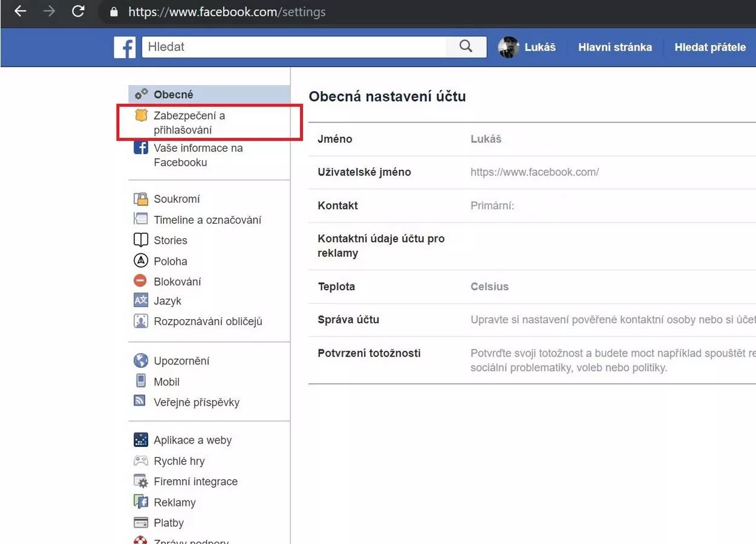Edit the Uživatelské jméno row

point(532,172)
